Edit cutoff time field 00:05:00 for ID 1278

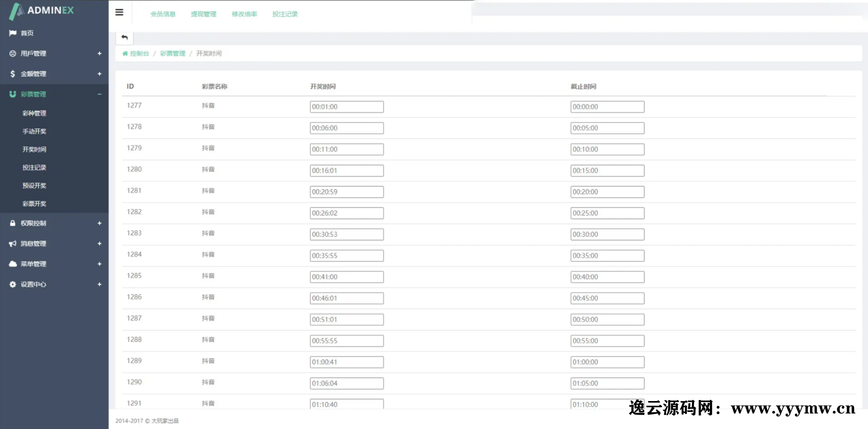click(x=607, y=128)
